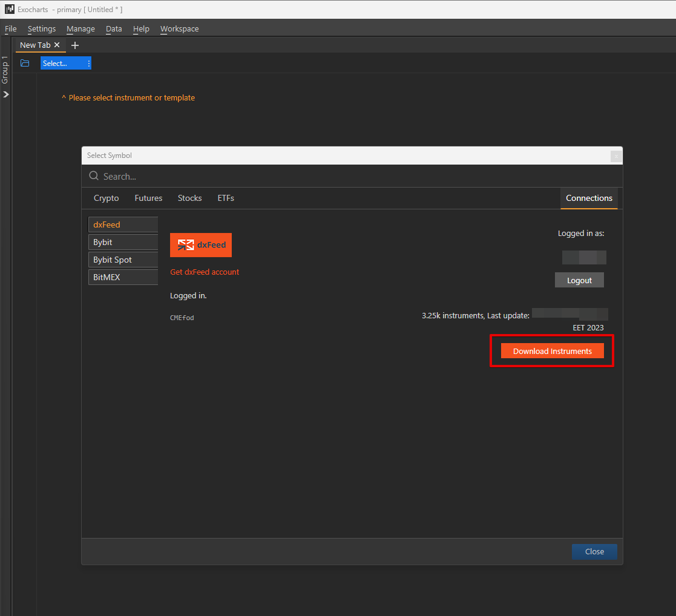Click the Logout button

pyautogui.click(x=579, y=280)
